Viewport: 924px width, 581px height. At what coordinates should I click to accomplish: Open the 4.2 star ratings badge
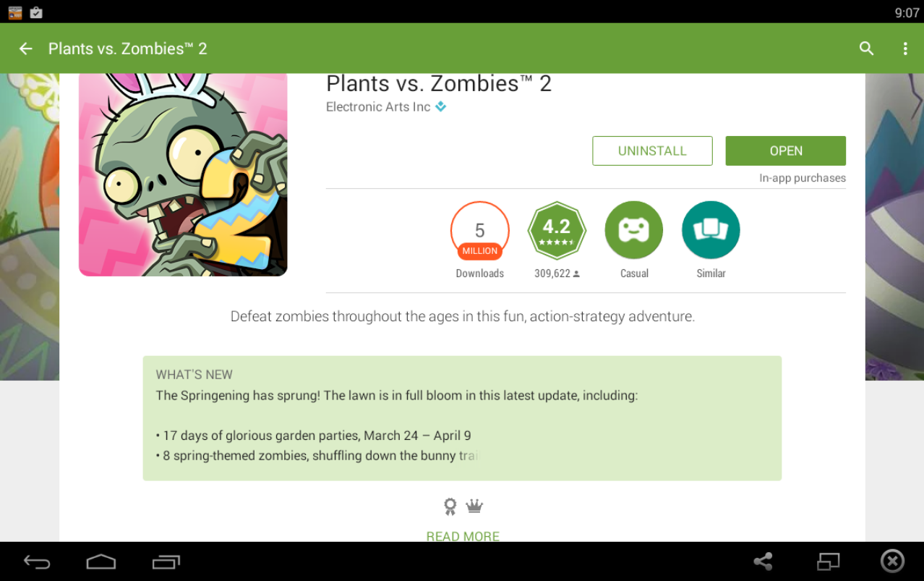tap(557, 231)
